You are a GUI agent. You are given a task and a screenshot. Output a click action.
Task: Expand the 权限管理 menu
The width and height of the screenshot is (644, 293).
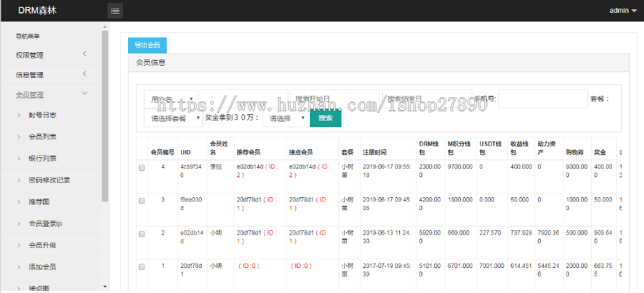tap(51, 55)
